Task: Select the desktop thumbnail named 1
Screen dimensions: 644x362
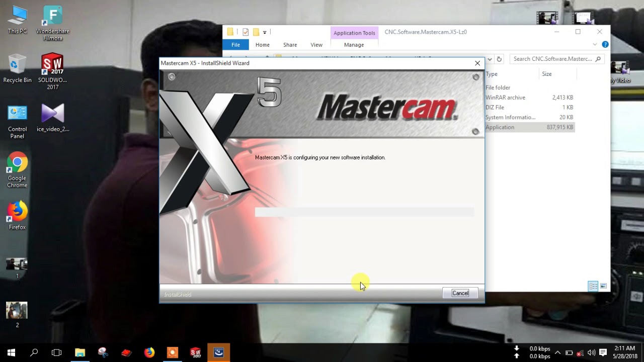Action: [17, 268]
